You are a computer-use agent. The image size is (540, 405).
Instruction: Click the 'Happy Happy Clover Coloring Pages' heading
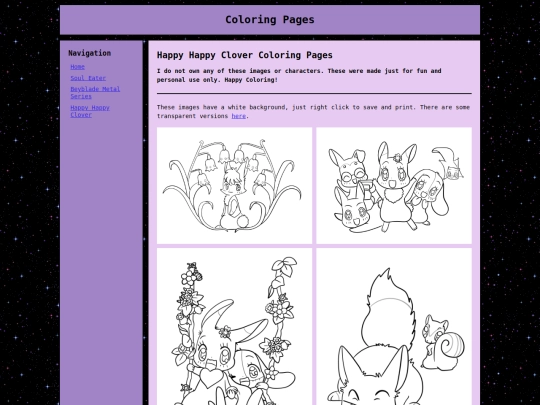(x=245, y=55)
